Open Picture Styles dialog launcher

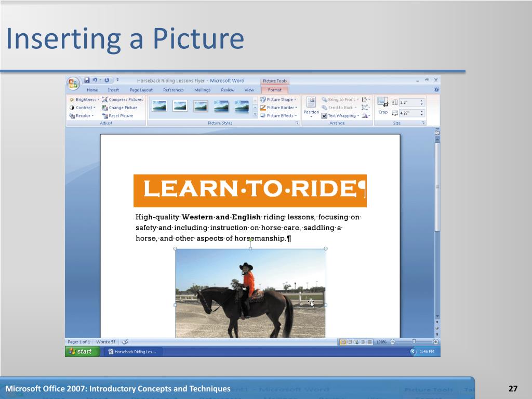(x=297, y=123)
